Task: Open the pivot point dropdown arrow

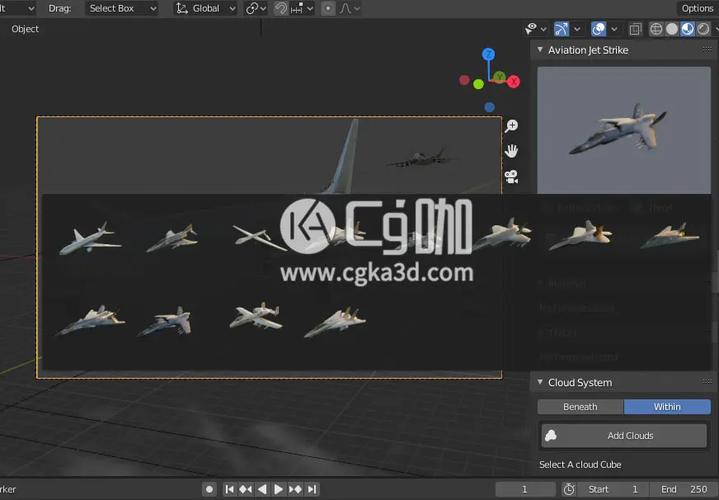Action: click(264, 8)
